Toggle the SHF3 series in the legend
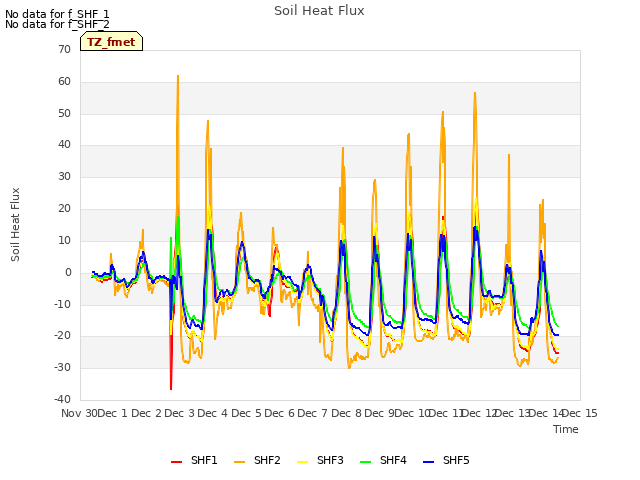640x480 pixels. [320, 460]
